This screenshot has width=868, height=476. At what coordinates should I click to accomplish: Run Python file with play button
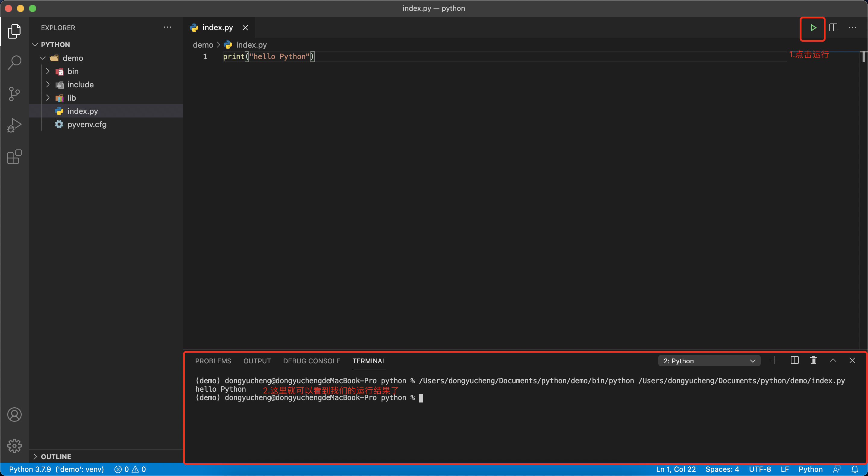pyautogui.click(x=813, y=28)
